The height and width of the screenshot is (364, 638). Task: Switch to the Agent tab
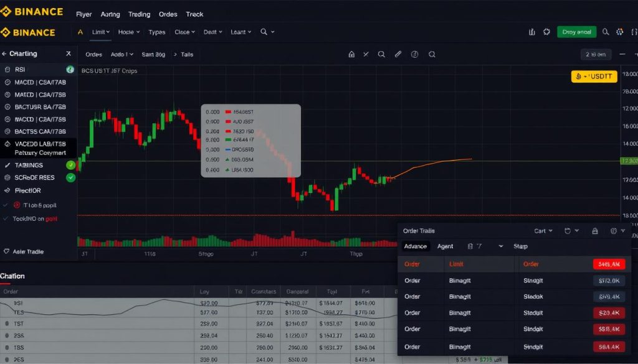click(x=445, y=246)
